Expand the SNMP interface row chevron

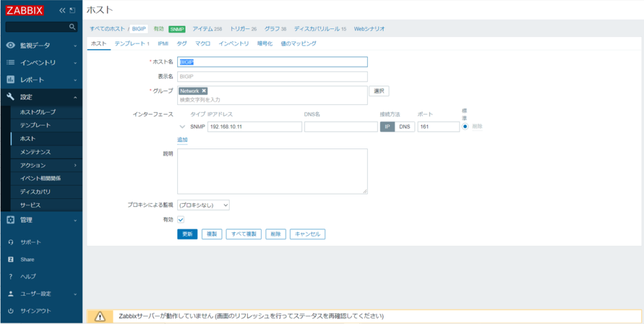click(x=182, y=126)
